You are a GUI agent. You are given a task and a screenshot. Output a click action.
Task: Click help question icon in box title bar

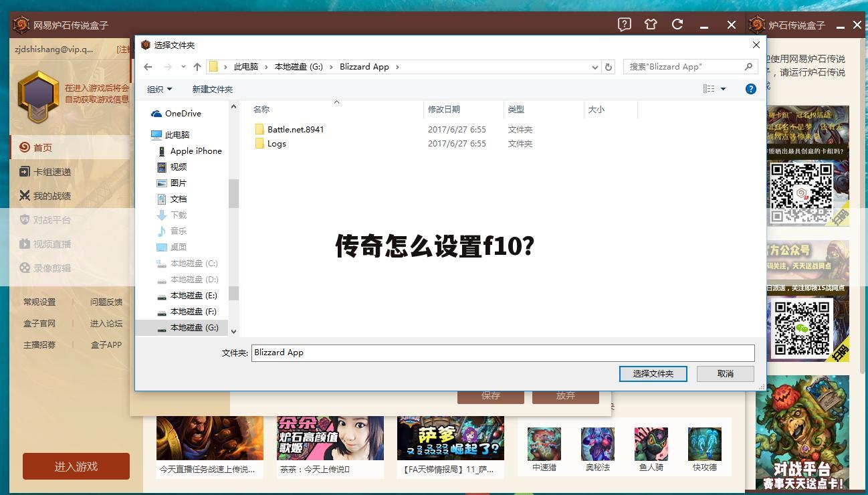(x=625, y=25)
